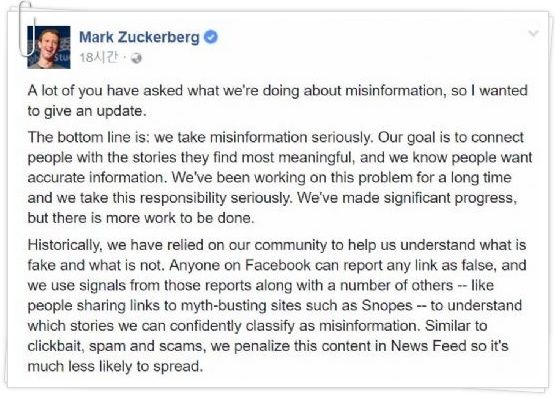555x398 pixels.
Task: Click the paperclip graphic on the card
Action: 28,29
